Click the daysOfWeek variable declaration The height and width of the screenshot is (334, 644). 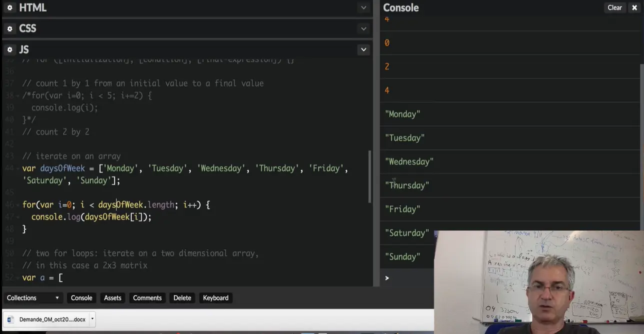click(x=185, y=174)
